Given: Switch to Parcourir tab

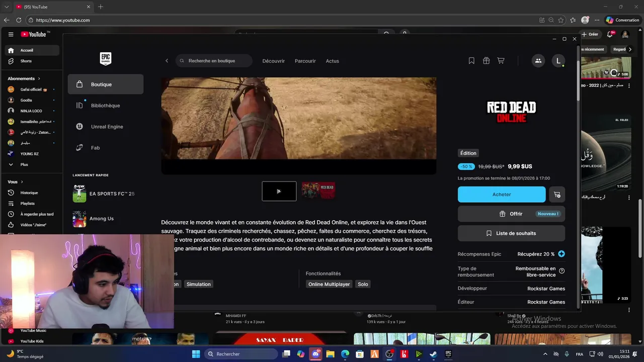Looking at the screenshot, I should pyautogui.click(x=305, y=61).
